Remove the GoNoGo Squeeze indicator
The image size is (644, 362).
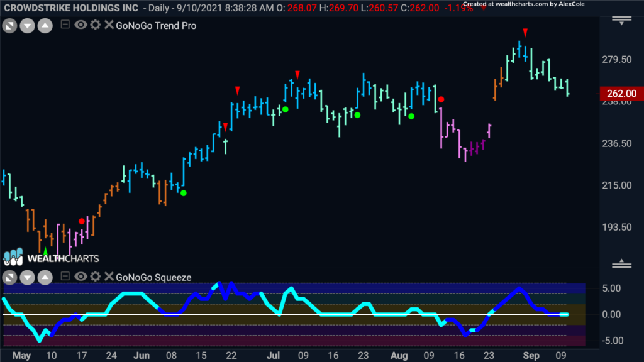109,277
